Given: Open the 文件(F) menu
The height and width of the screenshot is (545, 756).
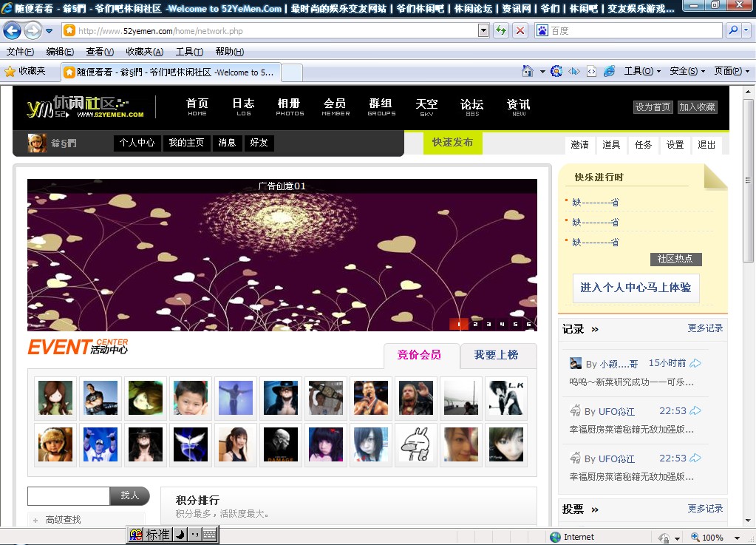Looking at the screenshot, I should tap(20, 52).
